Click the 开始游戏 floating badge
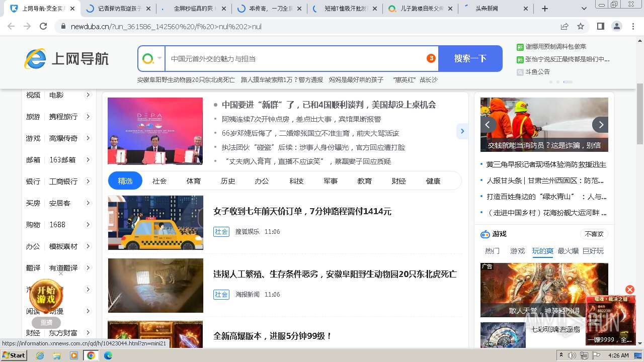Image resolution: width=644 pixels, height=362 pixels. [46, 295]
